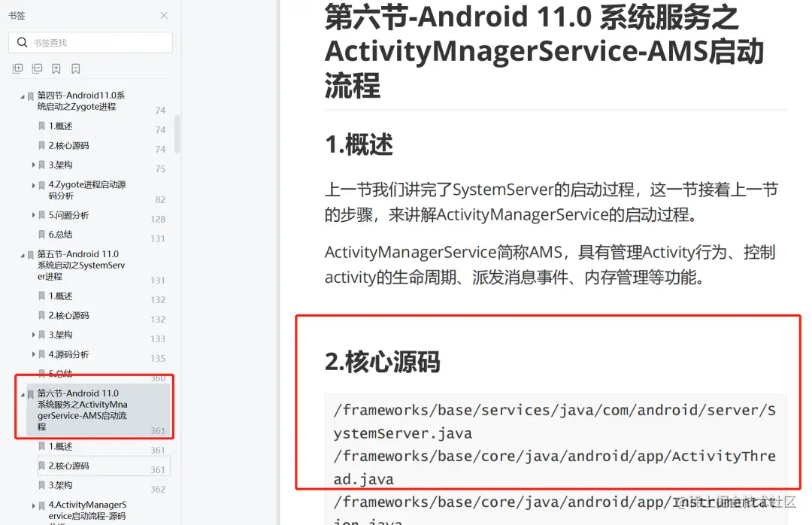Click the 2.核心源码 heading in document
Screen dimensions: 812x525
point(382,362)
